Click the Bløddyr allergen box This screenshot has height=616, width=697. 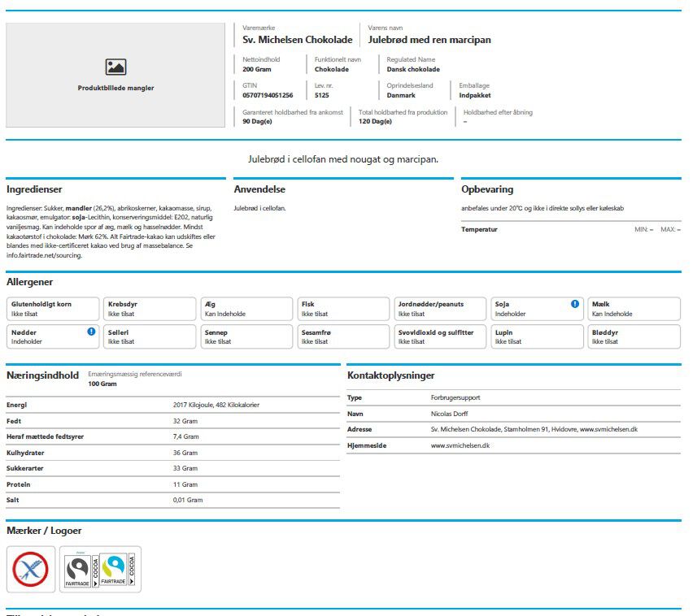[634, 336]
